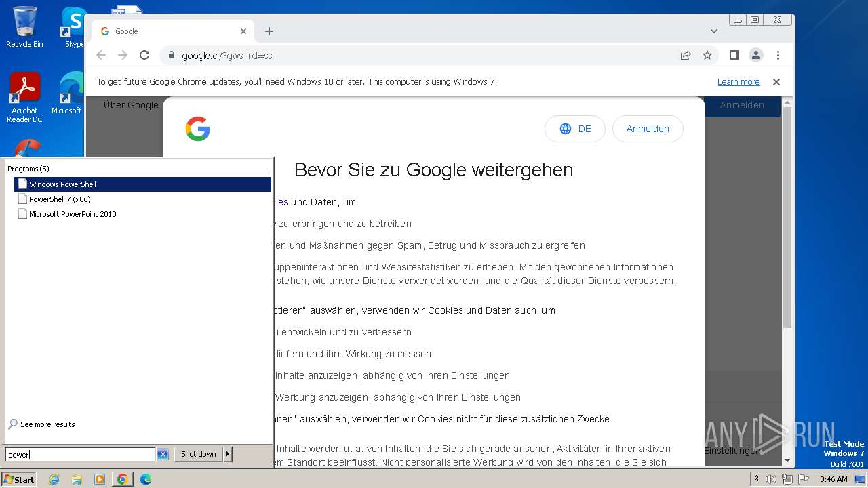Launch PowerShell 7 (x86)
The height and width of the screenshot is (488, 868).
(x=142, y=199)
